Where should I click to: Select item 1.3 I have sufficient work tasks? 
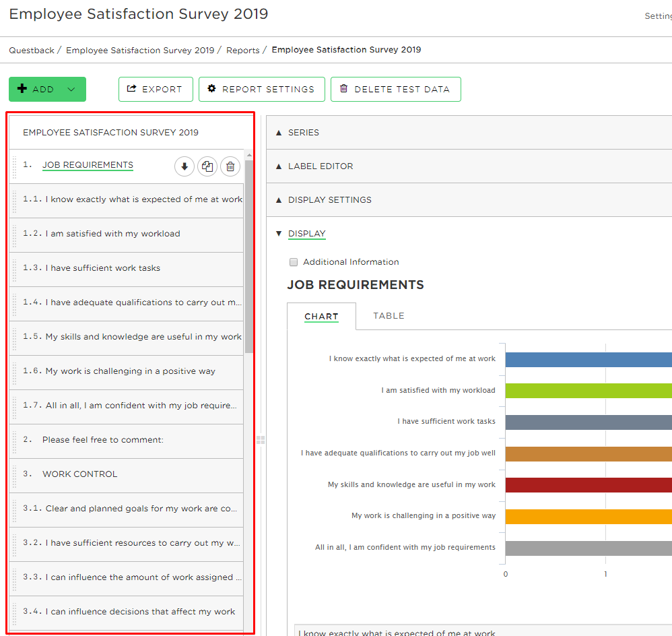coord(127,269)
